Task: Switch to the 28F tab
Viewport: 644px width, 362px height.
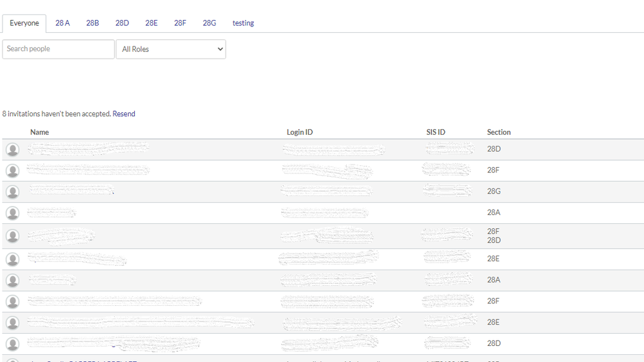Action: tap(180, 23)
